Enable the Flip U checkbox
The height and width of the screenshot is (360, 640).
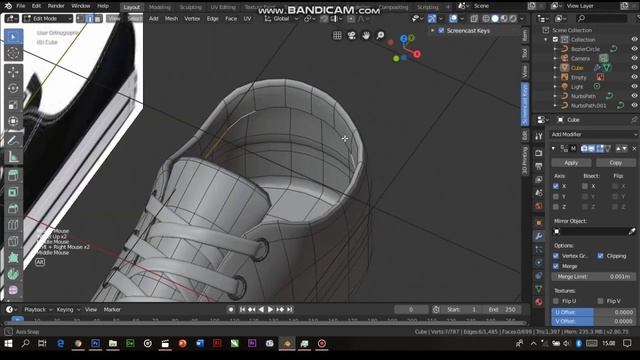tap(556, 301)
